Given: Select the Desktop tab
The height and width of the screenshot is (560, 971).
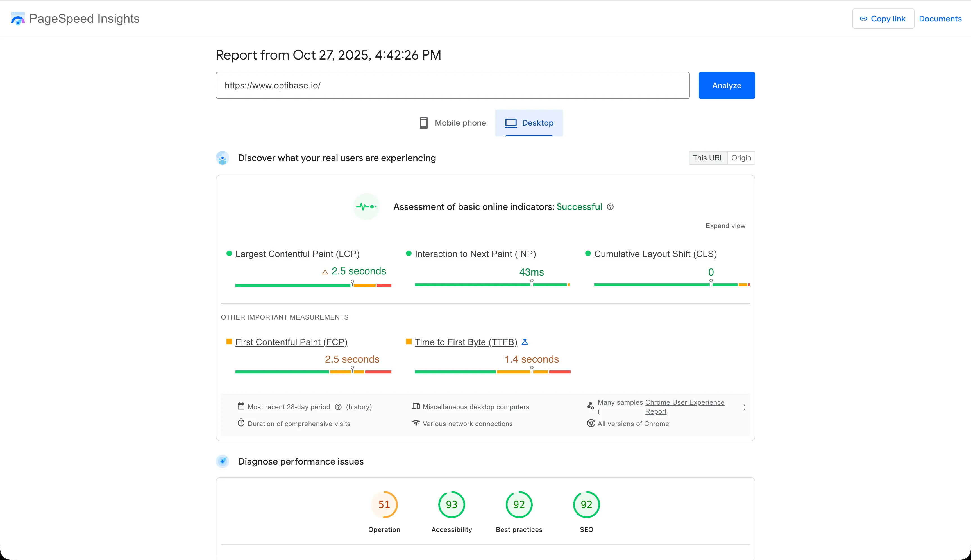Looking at the screenshot, I should pos(529,123).
